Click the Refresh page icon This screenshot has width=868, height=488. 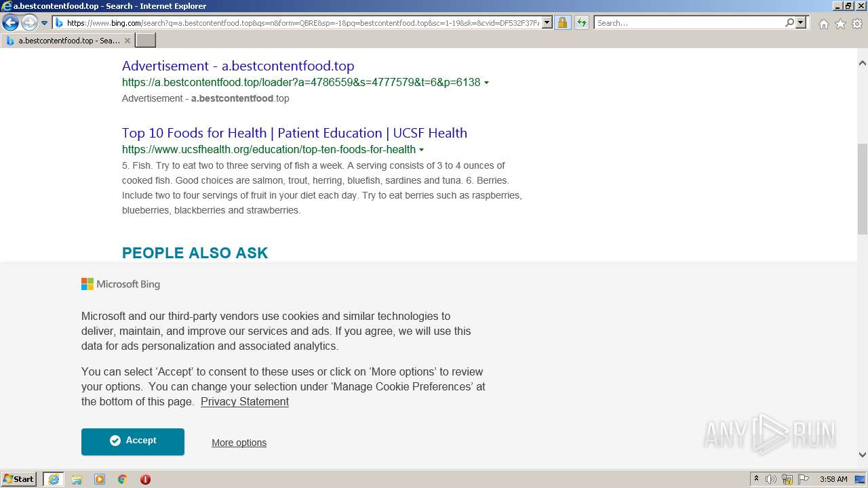(582, 23)
